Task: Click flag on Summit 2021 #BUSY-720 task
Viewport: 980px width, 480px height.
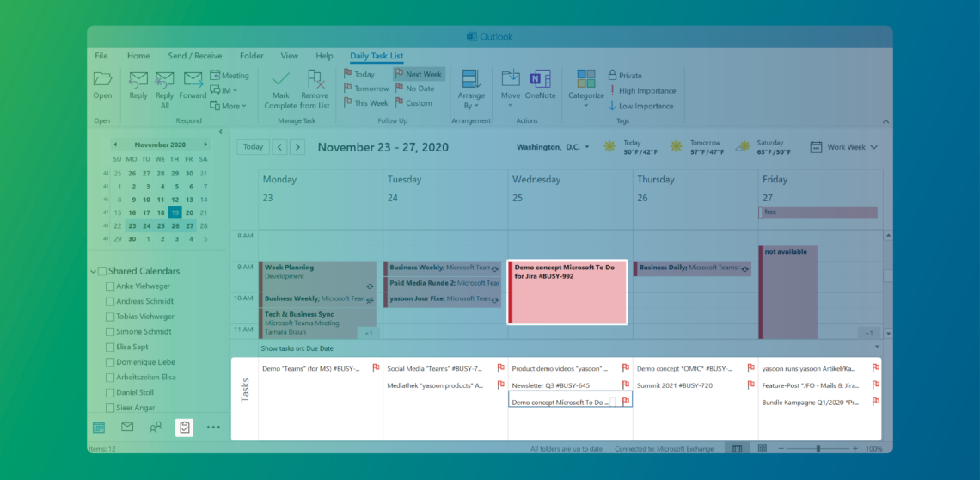Action: coord(750,385)
